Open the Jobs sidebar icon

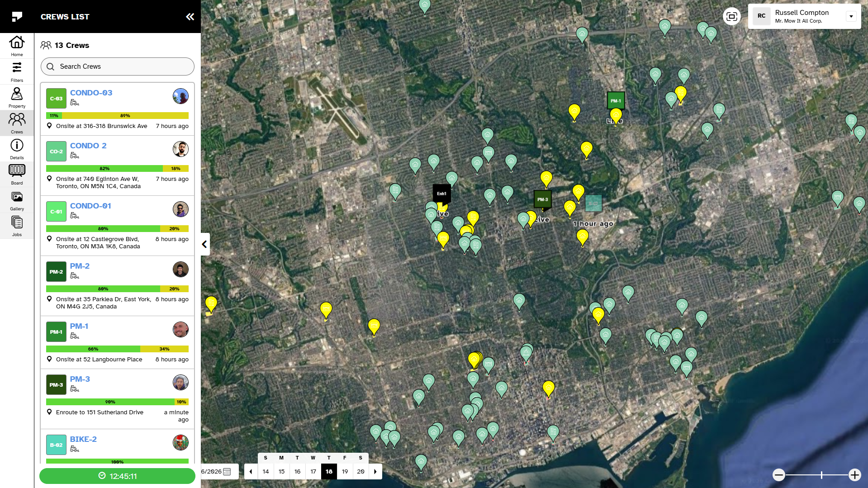tap(17, 226)
